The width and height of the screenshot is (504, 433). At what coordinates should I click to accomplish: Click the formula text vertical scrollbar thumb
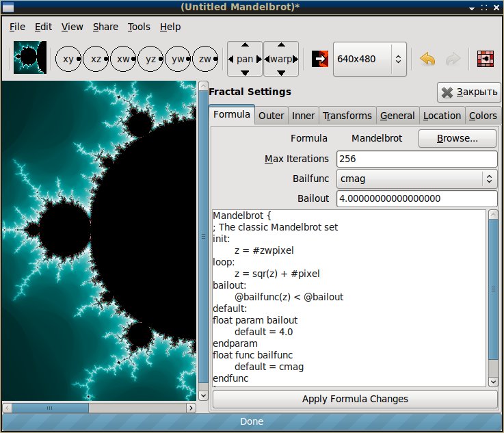pyautogui.click(x=493, y=289)
